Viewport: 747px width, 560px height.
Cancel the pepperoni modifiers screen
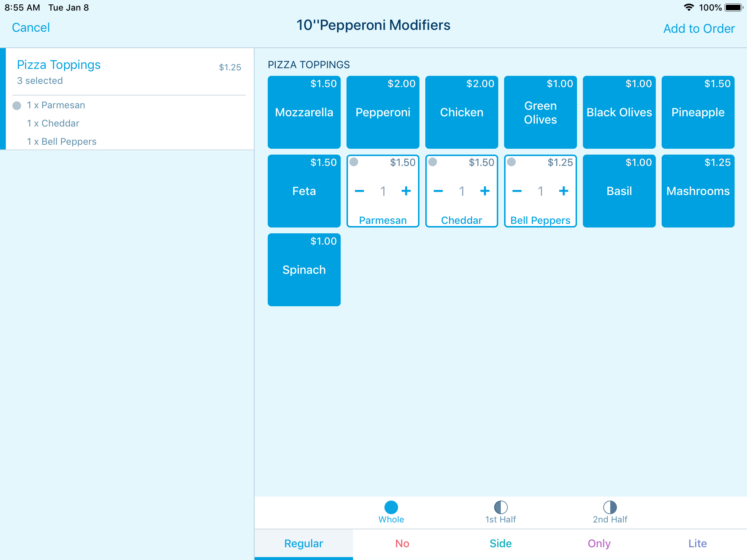[31, 28]
